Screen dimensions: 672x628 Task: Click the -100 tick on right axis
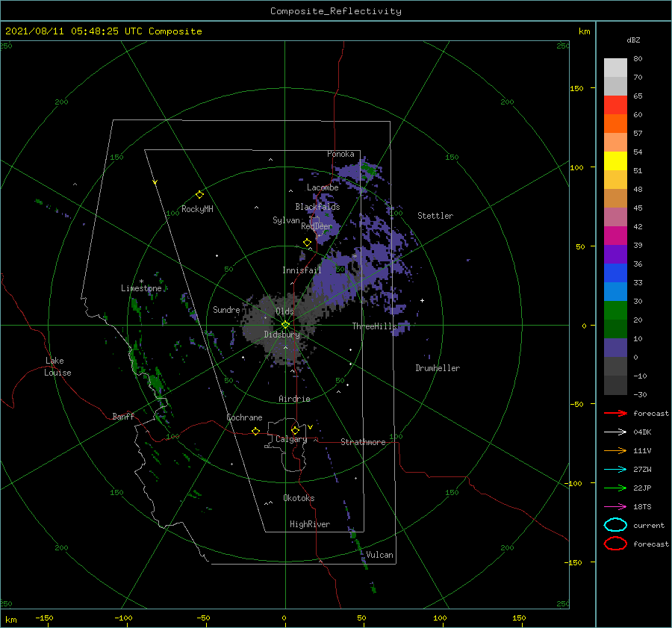tap(574, 483)
